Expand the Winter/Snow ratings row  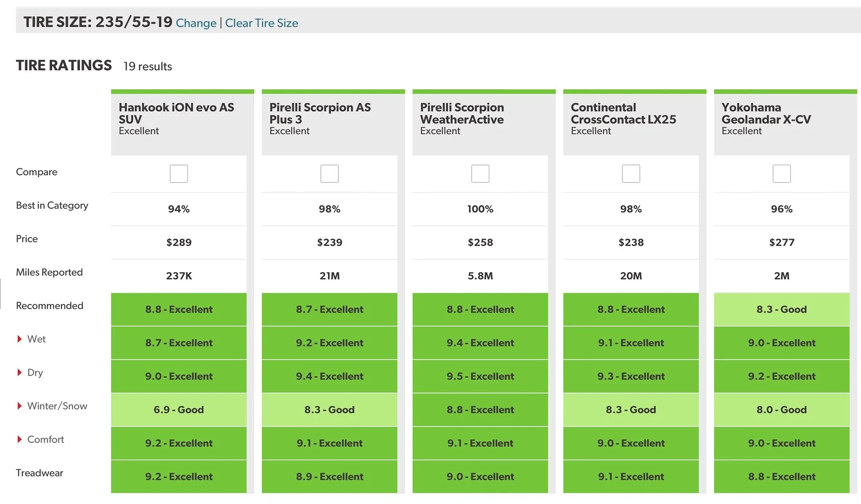[19, 406]
